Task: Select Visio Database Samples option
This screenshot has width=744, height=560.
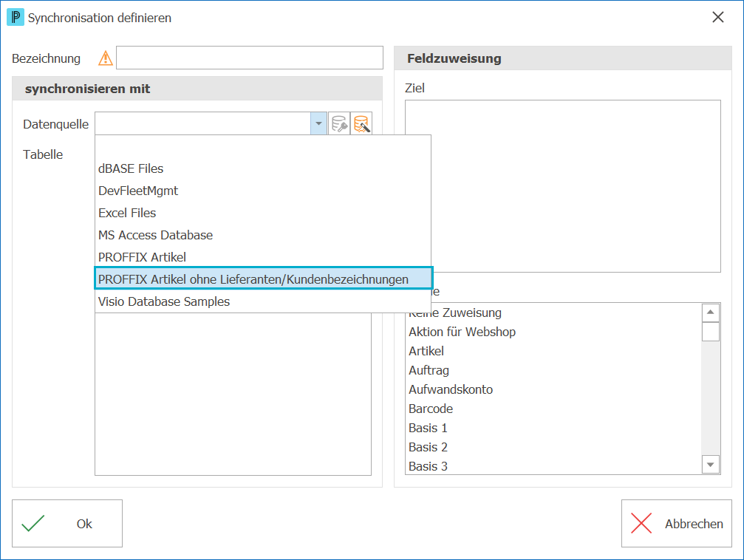Action: (x=263, y=301)
